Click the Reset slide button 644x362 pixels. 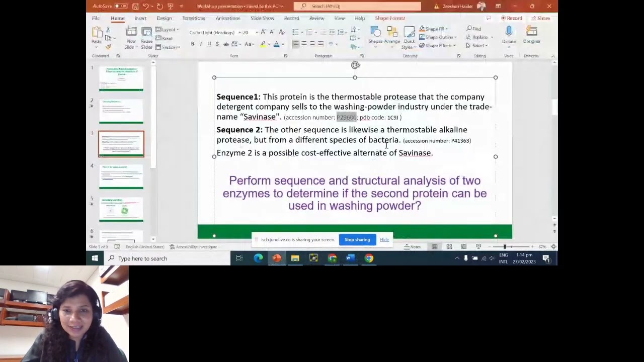(165, 38)
